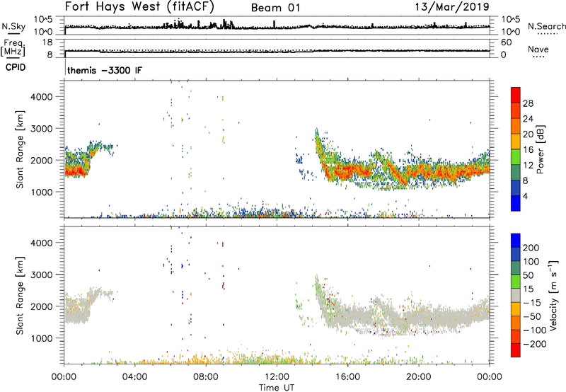Screen dimensions: 566x392
Task: Click the date '13/Mar/2019'
Action: coord(452,6)
